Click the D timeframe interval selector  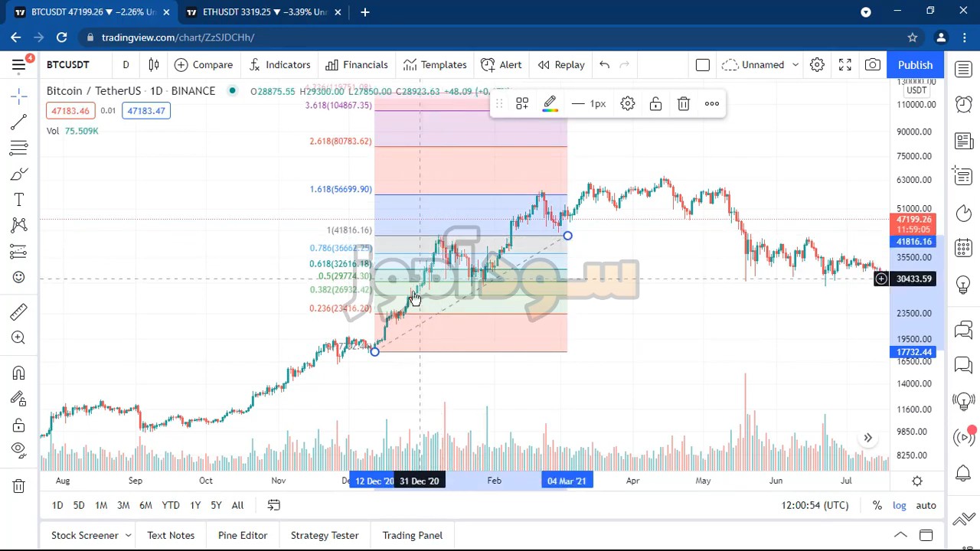click(126, 65)
